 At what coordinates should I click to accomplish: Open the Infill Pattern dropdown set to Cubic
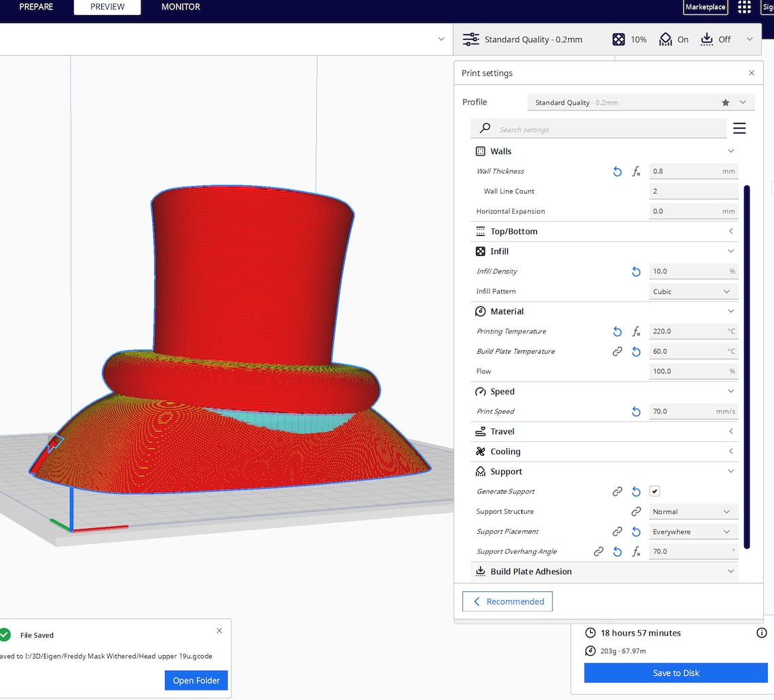693,291
